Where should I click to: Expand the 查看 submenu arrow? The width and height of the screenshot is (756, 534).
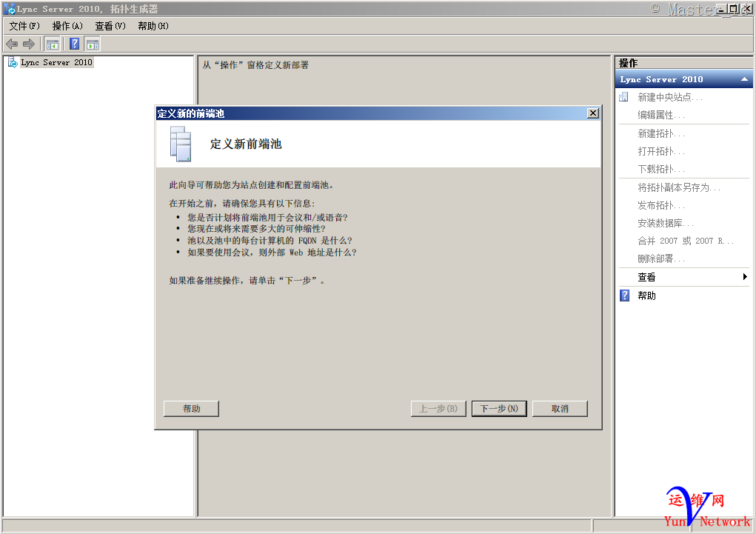click(x=745, y=277)
